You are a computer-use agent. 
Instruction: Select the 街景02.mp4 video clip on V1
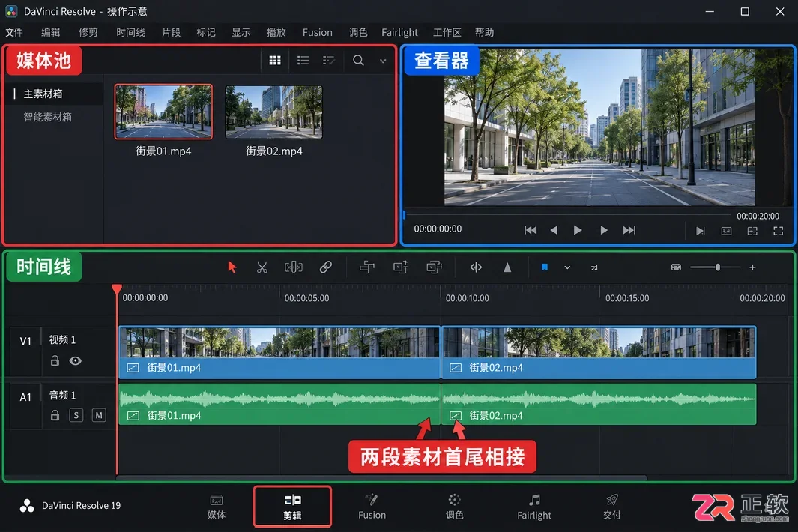599,352
